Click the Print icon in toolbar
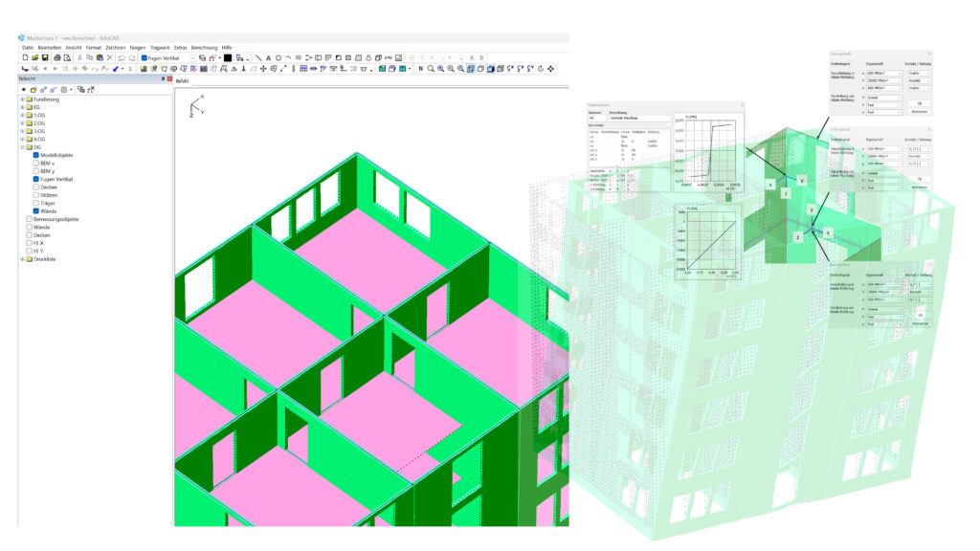Image resolution: width=980 pixels, height=551 pixels. 57,57
